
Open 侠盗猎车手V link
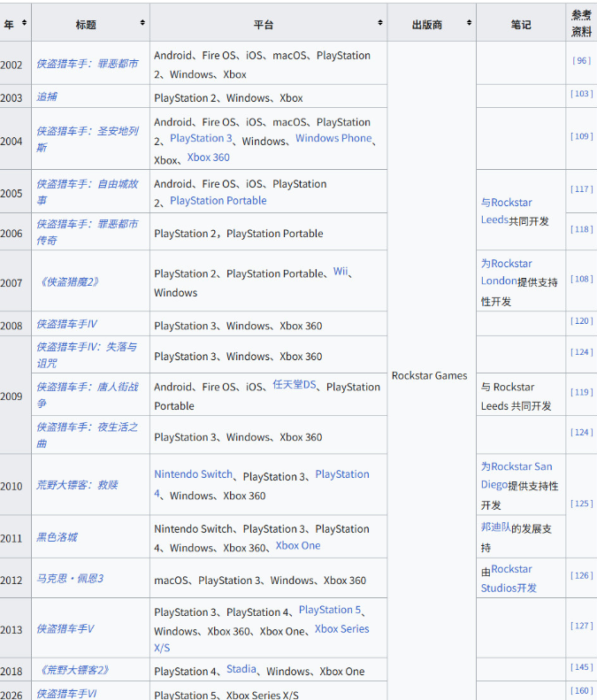65,629
